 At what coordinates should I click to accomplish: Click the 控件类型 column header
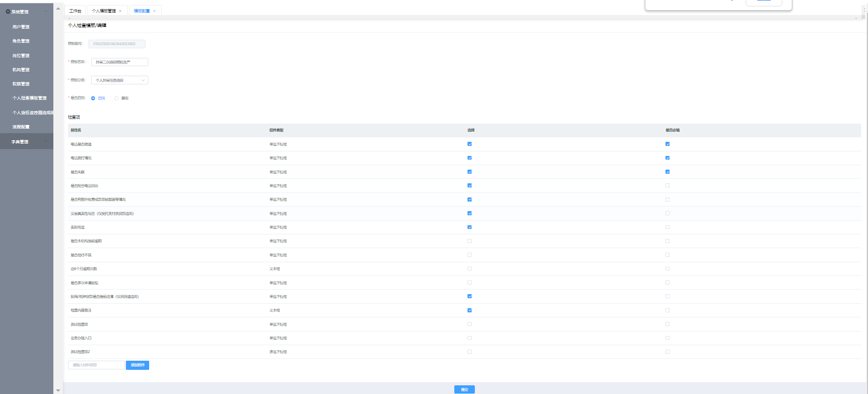pyautogui.click(x=276, y=130)
